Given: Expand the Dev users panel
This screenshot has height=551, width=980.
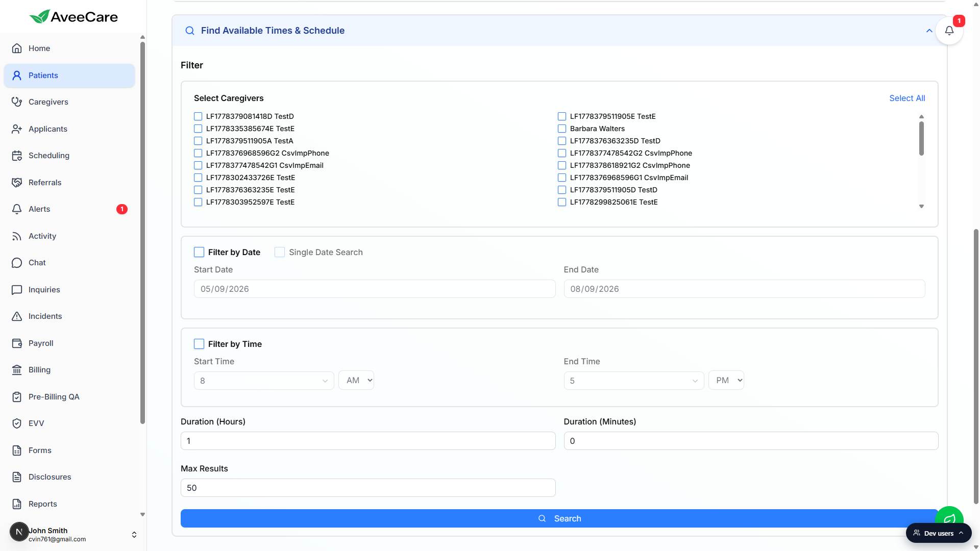Looking at the screenshot, I should [939, 533].
